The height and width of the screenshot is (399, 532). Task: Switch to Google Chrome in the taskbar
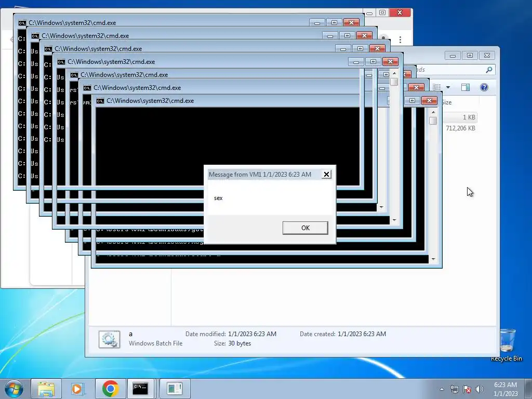click(x=110, y=389)
